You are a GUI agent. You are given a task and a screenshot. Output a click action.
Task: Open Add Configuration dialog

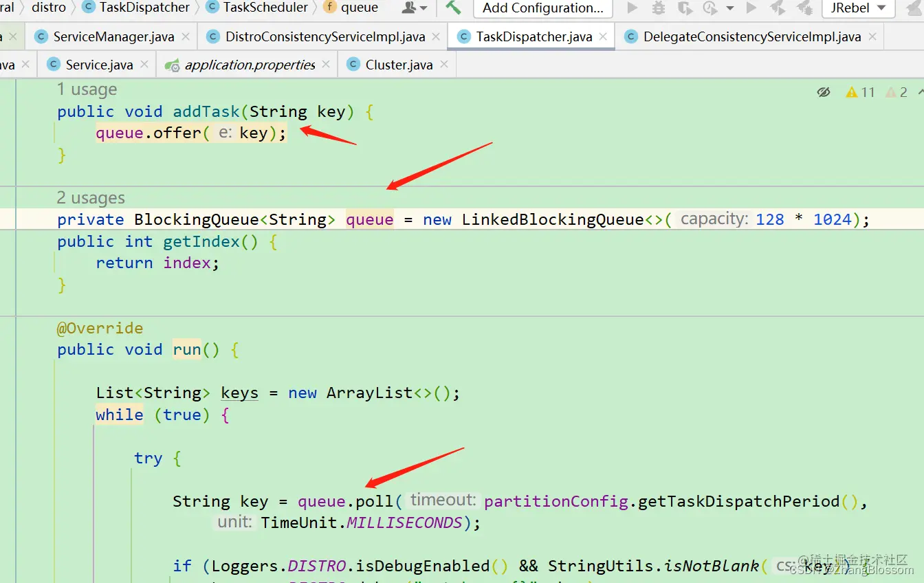(x=542, y=8)
